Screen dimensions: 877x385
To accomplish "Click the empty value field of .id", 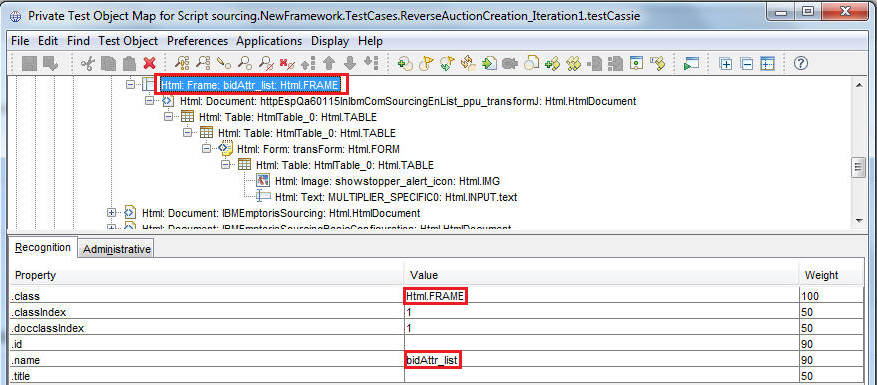I will tap(601, 344).
